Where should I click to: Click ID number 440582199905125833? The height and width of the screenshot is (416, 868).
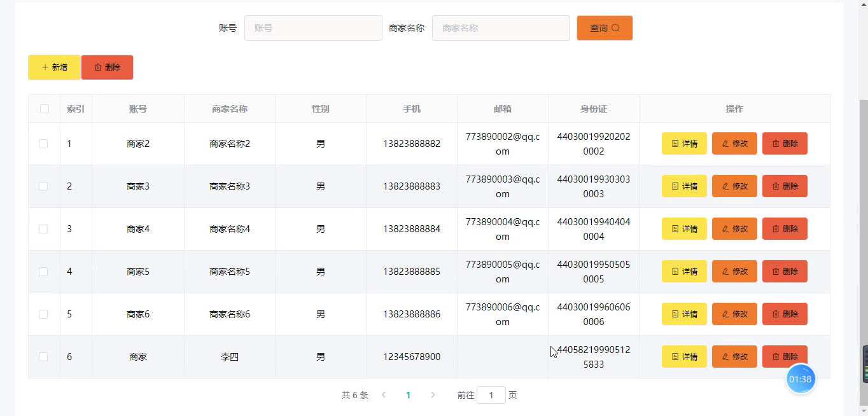pyautogui.click(x=594, y=357)
